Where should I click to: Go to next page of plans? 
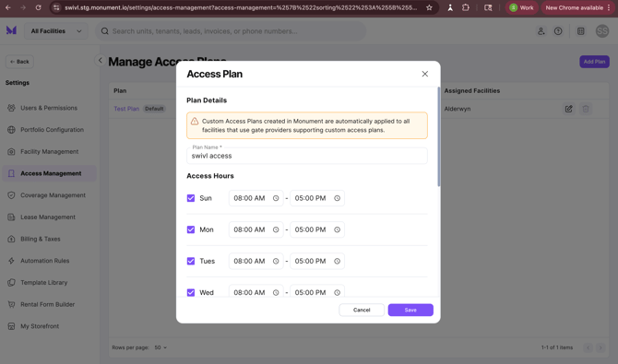[600, 347]
